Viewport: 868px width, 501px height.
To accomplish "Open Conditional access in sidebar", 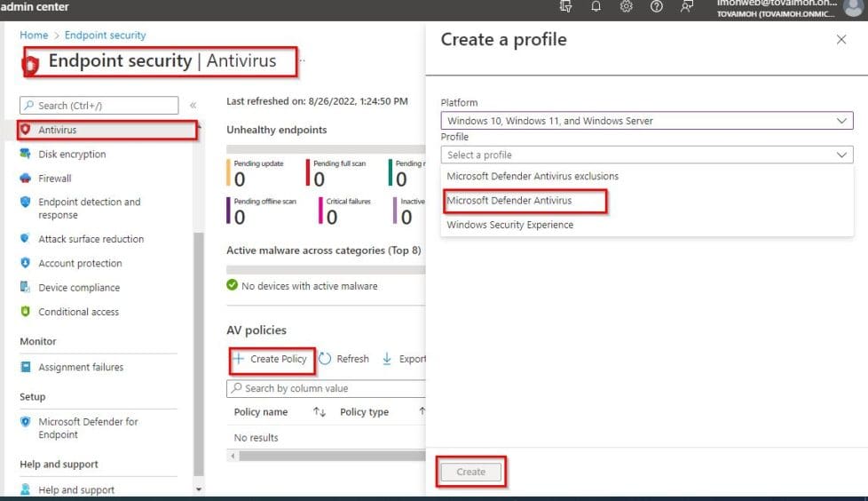I will click(x=79, y=312).
